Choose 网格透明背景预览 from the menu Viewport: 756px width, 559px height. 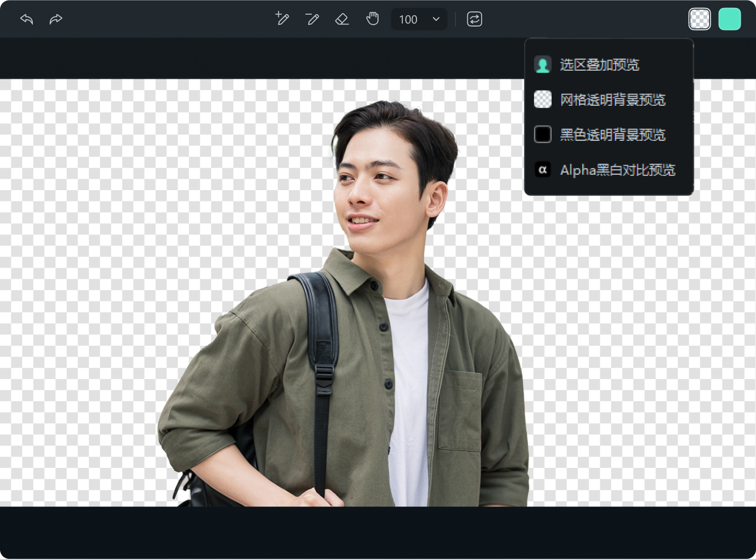(612, 100)
